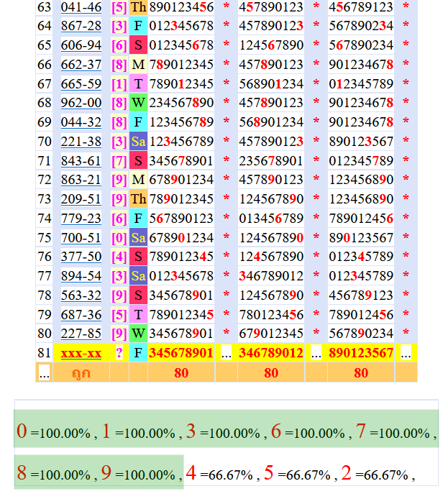
Task: Click the green W day cell in row 80
Action: tap(138, 333)
